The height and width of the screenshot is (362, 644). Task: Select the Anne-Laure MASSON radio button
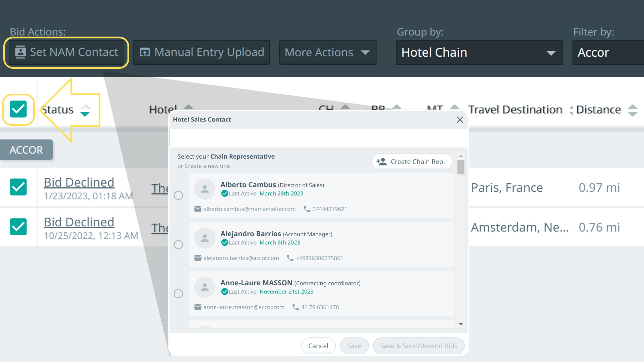tap(178, 294)
